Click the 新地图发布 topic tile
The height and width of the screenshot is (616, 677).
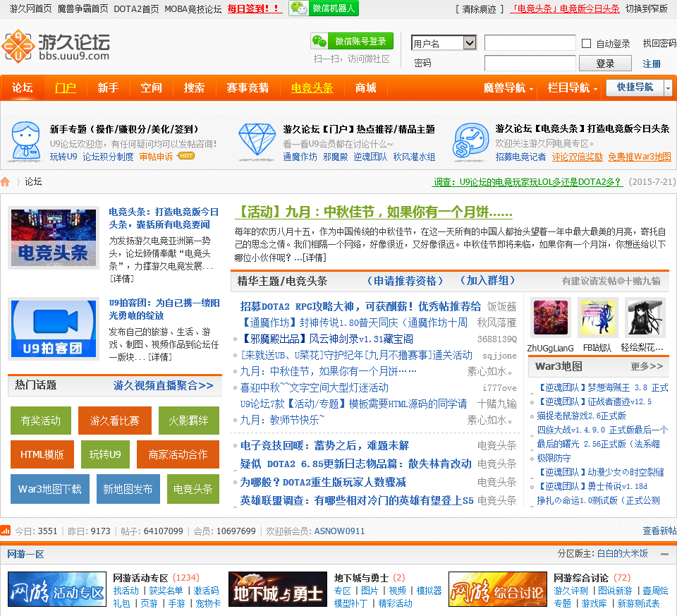[128, 489]
